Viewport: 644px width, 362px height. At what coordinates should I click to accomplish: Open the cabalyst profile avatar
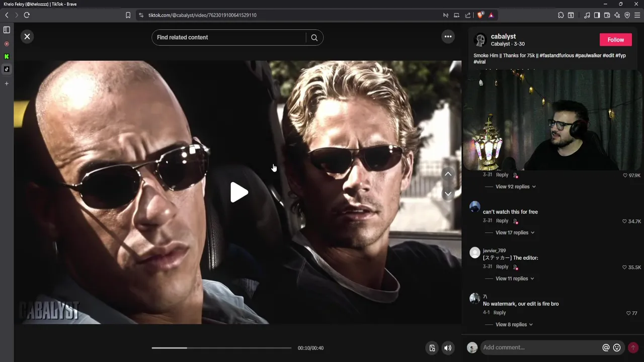tap(480, 40)
